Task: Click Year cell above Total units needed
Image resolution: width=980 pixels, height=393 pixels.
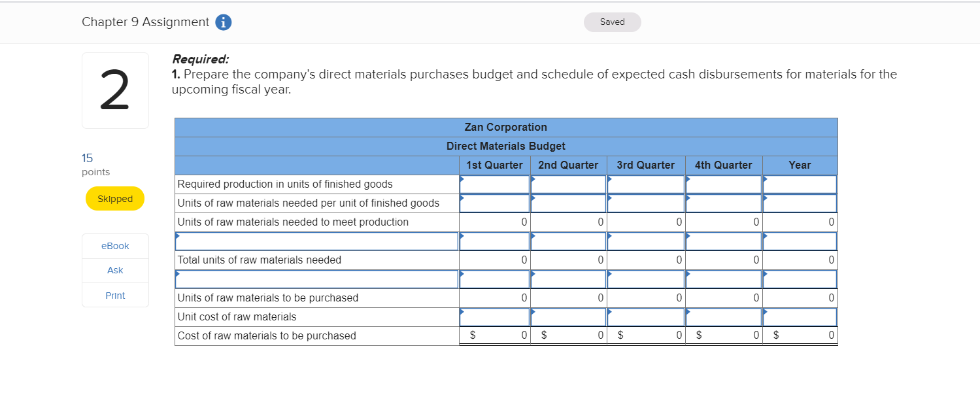Action: click(800, 241)
